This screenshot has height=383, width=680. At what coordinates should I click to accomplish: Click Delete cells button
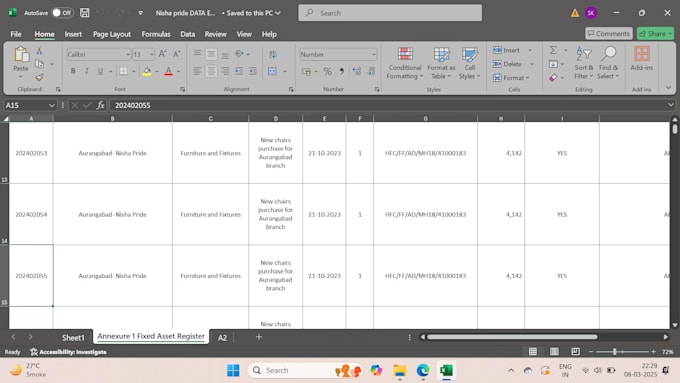tap(507, 64)
